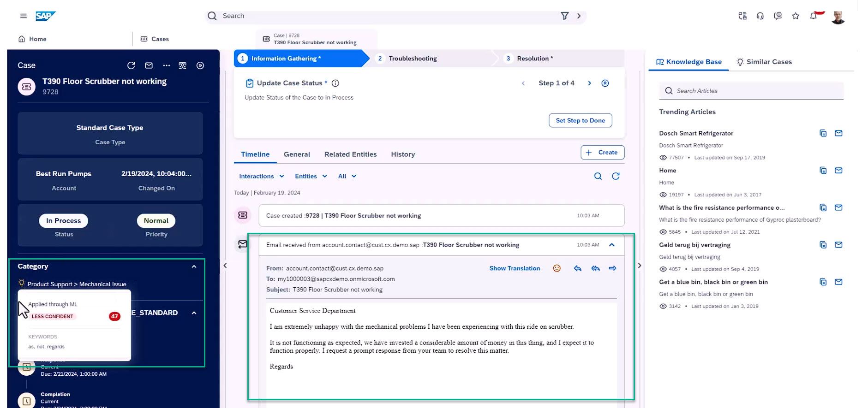Open the Entities filter dropdown
868x408 pixels.
point(311,176)
